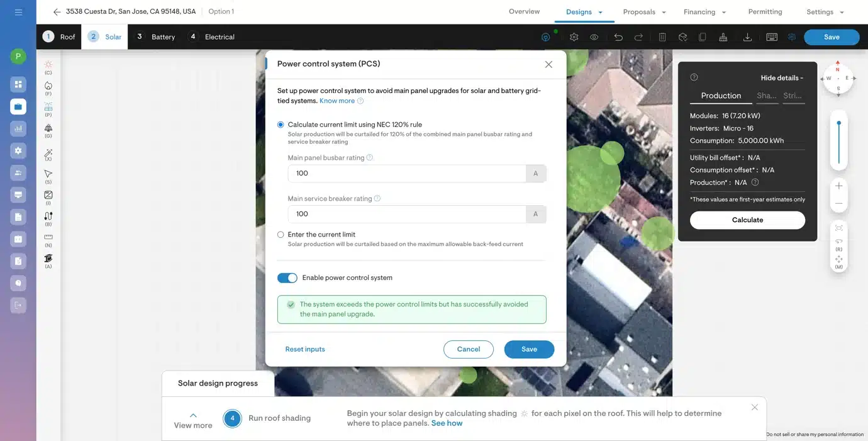Switch to the Battery step tab
The width and height of the screenshot is (868, 441).
click(x=156, y=37)
